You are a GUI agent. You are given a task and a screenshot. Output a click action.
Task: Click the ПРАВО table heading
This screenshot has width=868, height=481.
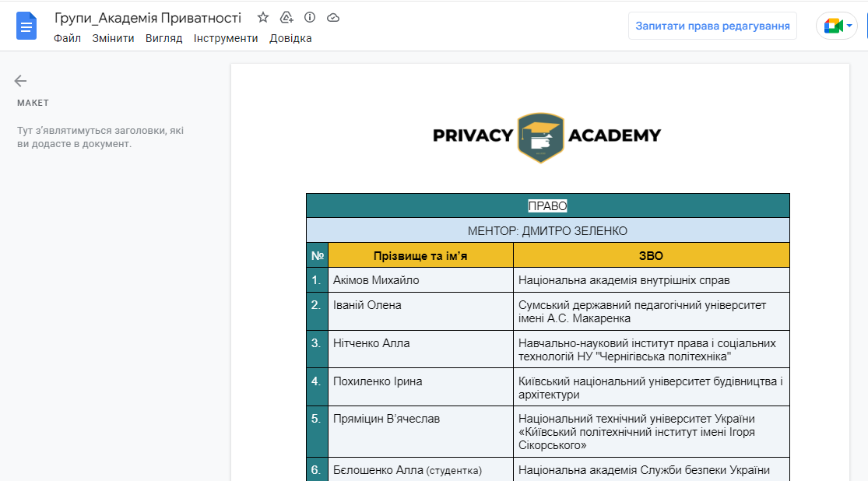click(x=547, y=206)
